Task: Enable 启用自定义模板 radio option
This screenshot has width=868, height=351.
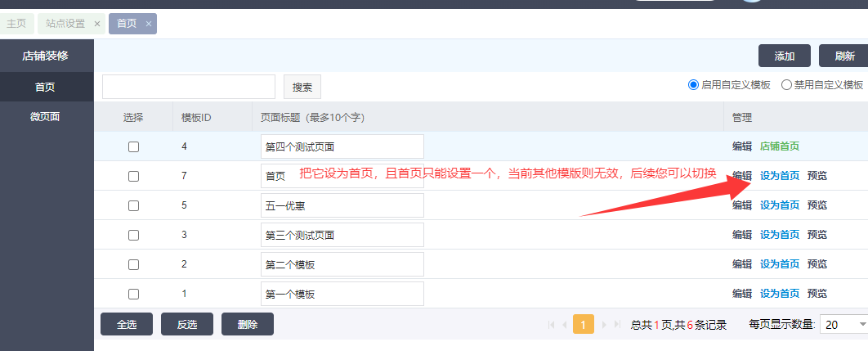Action: [x=694, y=84]
